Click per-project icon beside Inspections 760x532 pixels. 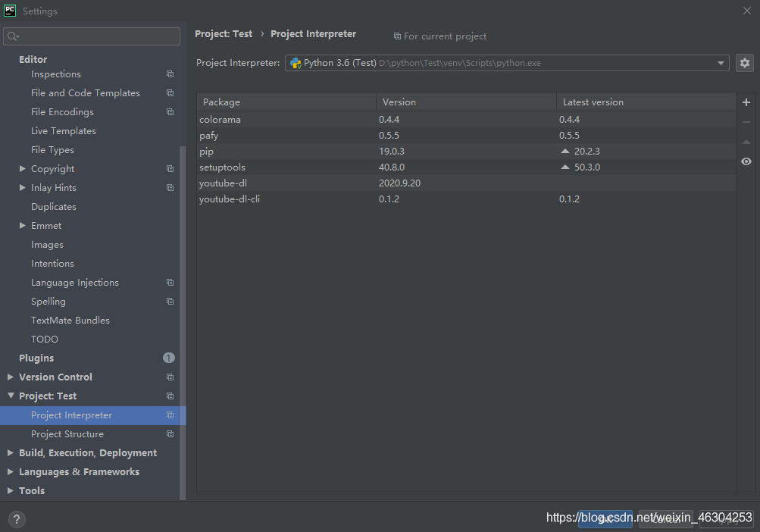(x=170, y=74)
